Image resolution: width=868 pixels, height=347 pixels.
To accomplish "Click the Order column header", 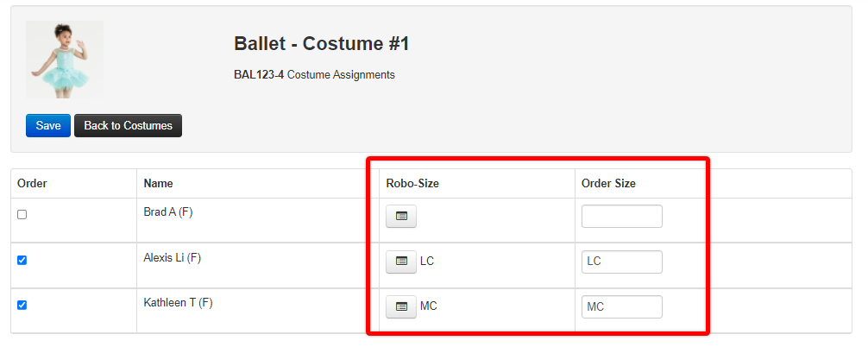I will point(32,183).
